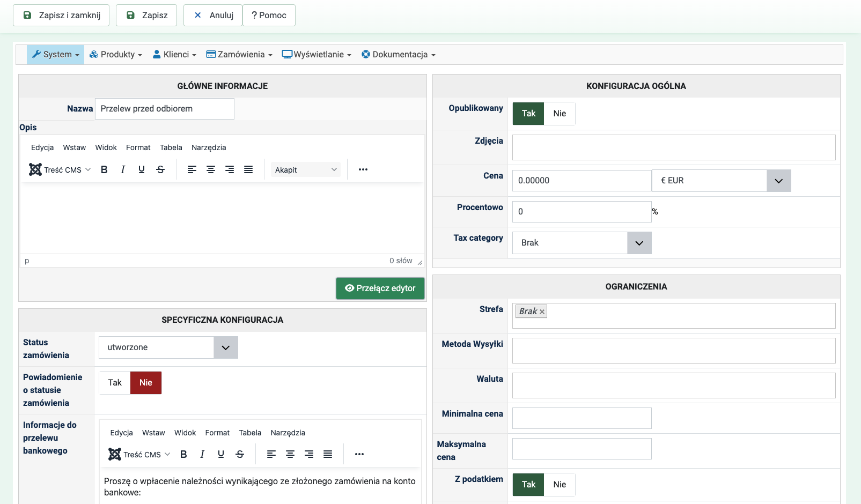Screen dimensions: 861x504
Task: Justify text in Opis editor toolbar
Action: point(248,169)
